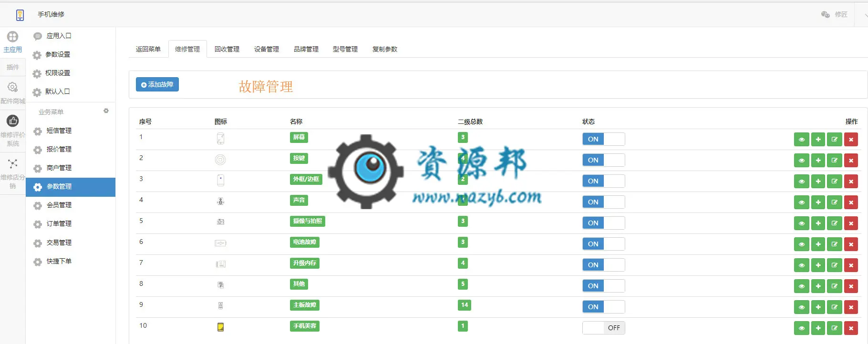
Task: Switch to the 品牌管理 tab
Action: [x=306, y=49]
